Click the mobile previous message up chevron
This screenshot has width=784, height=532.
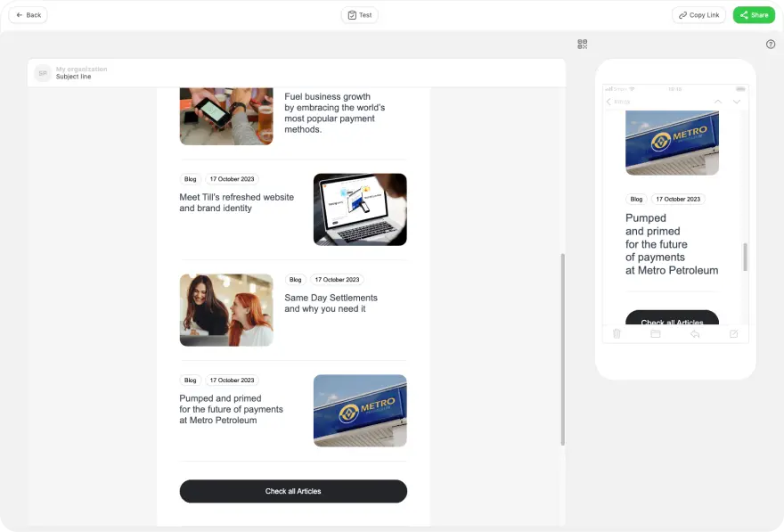[x=718, y=102]
